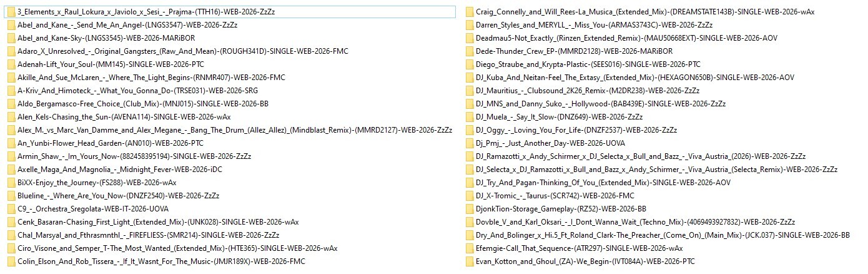Select BiXX-Enjoy_the_Journey folder name
The image size is (868, 274).
click(97, 183)
